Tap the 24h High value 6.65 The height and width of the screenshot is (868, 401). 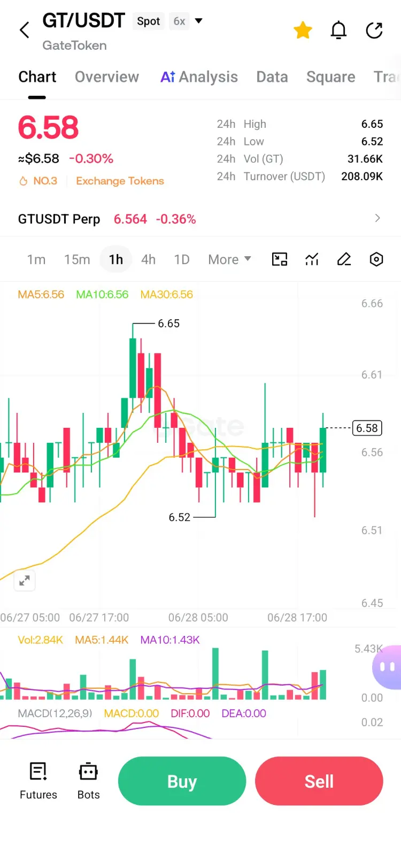pos(372,124)
